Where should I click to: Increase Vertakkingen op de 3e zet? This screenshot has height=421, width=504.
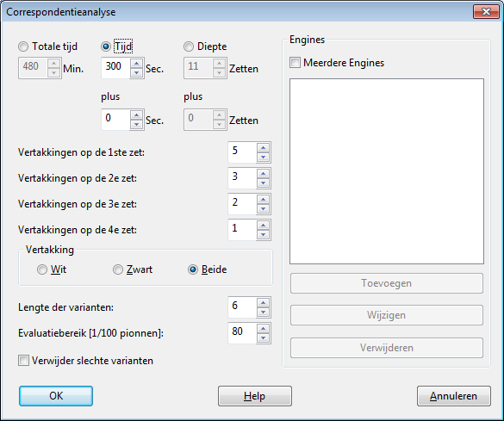point(264,200)
